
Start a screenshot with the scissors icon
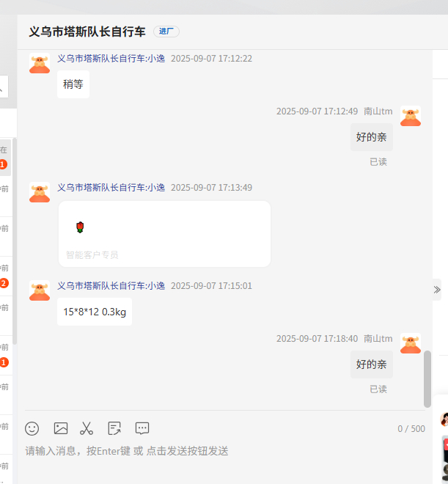click(x=87, y=428)
